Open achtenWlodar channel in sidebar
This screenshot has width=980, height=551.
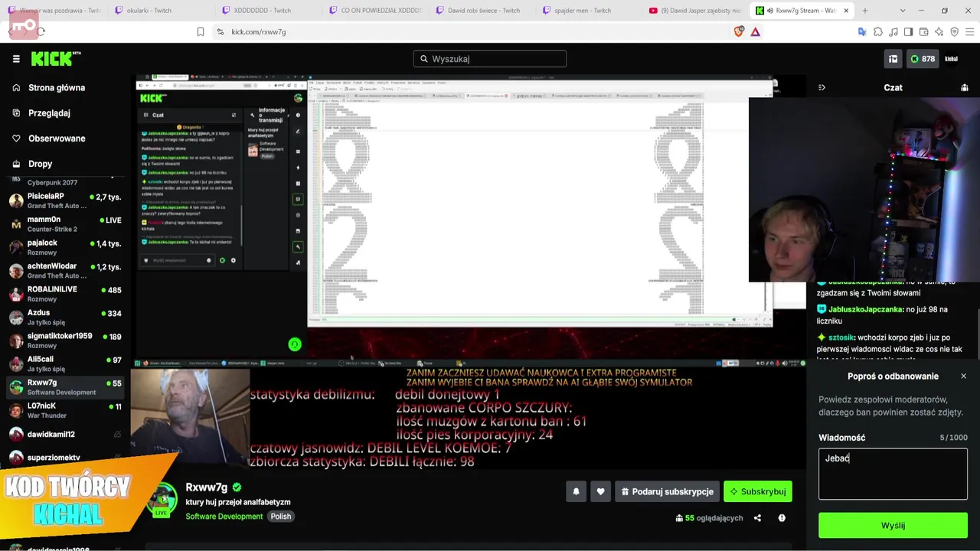pos(66,271)
